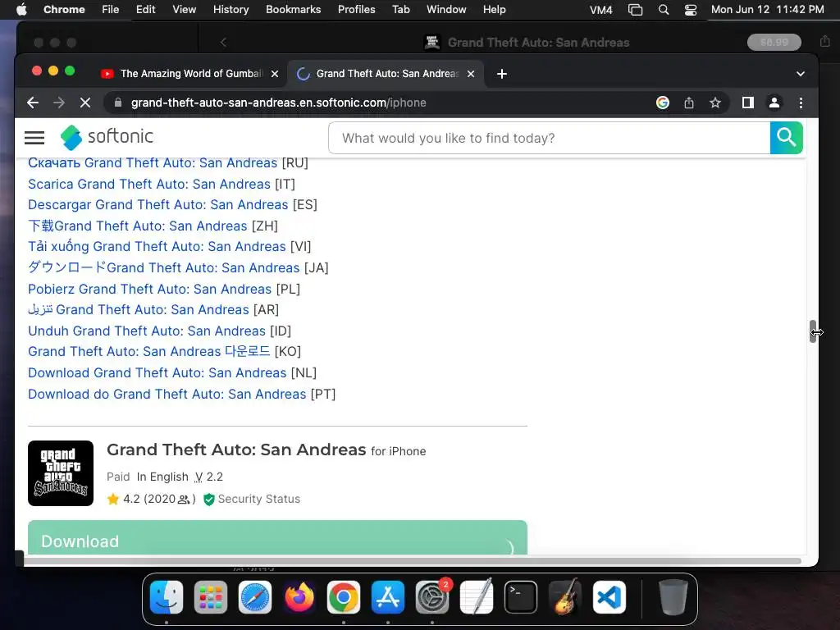Open the Help menu
This screenshot has width=840, height=630.
[x=494, y=10]
